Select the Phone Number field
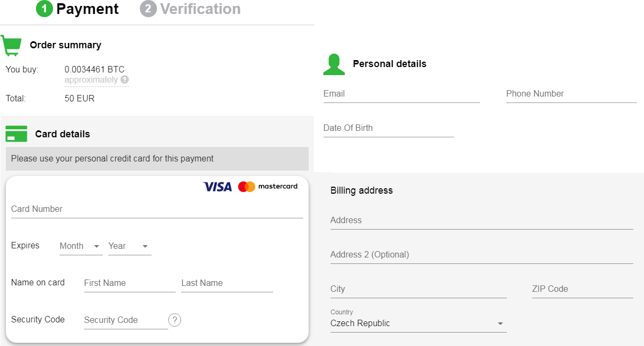Viewport: 644px width, 346px height. pyautogui.click(x=571, y=94)
